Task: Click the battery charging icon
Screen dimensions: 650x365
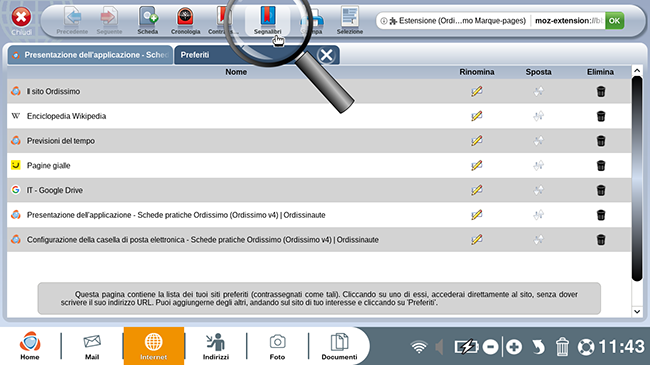Action: coord(466,347)
